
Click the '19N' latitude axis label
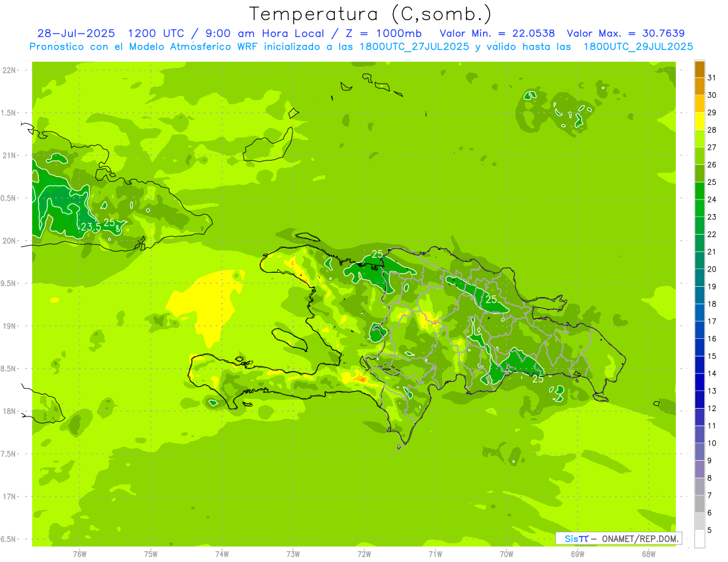pyautogui.click(x=10, y=326)
